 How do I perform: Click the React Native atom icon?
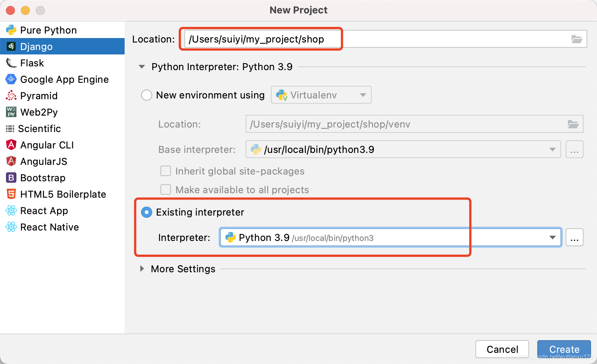click(11, 227)
